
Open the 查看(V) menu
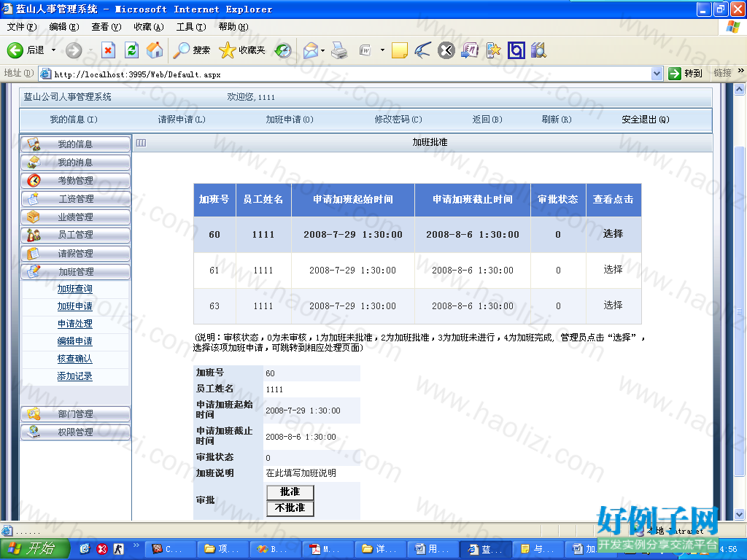107,27
